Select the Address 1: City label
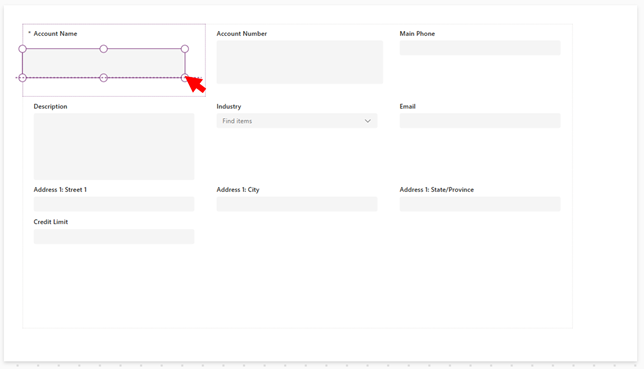Image resolution: width=644 pixels, height=369 pixels. [238, 189]
